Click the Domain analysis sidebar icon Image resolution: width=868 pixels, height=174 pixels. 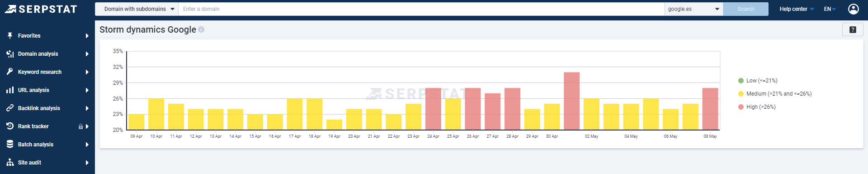click(10, 53)
